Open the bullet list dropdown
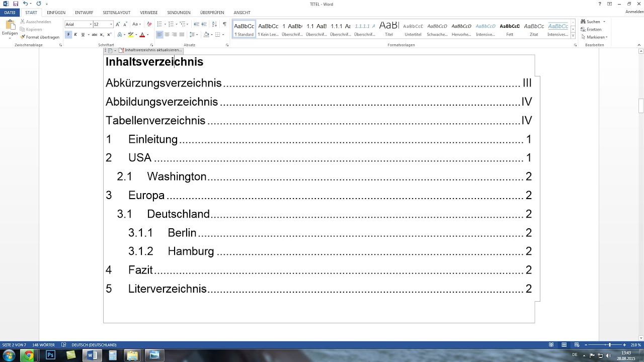The width and height of the screenshot is (644, 362). 165,24
